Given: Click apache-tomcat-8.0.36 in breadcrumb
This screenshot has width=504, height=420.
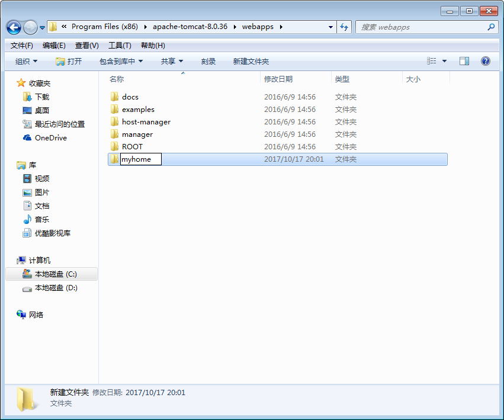Looking at the screenshot, I should [190, 27].
